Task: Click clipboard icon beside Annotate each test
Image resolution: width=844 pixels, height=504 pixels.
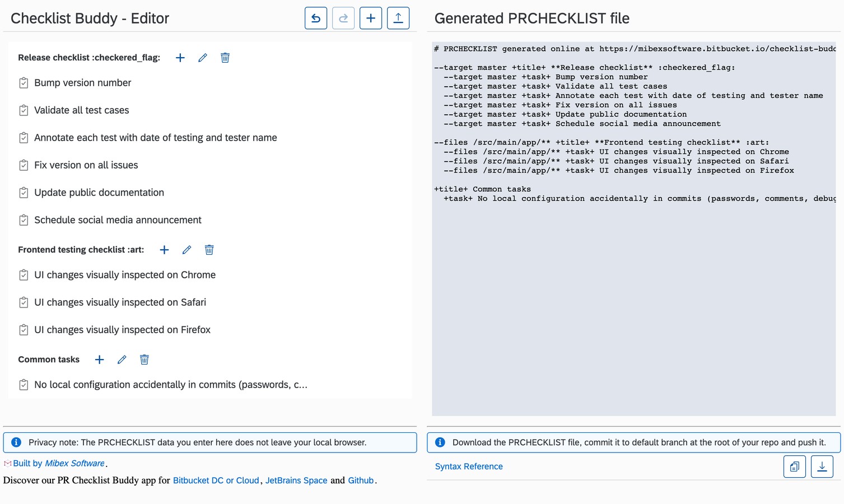Action: tap(24, 138)
